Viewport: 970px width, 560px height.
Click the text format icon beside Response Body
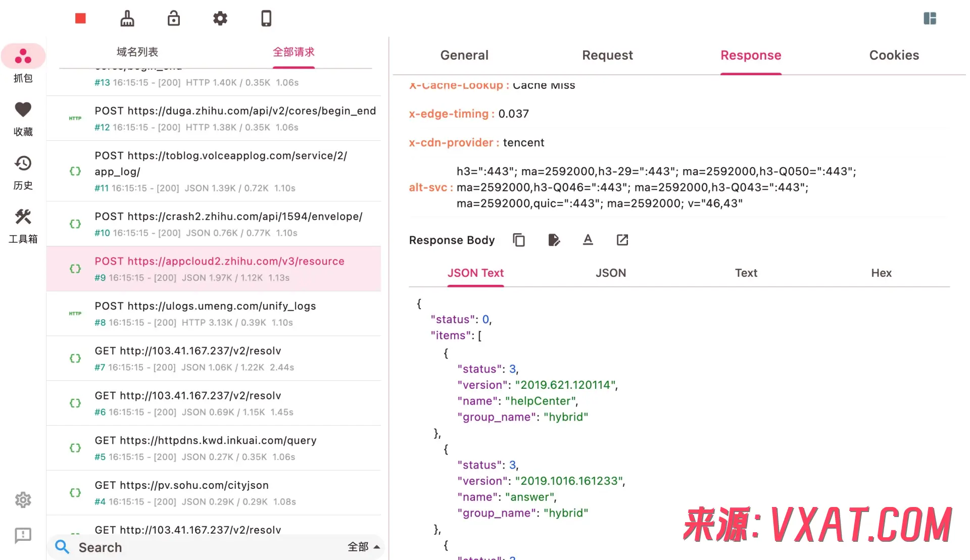pyautogui.click(x=588, y=240)
